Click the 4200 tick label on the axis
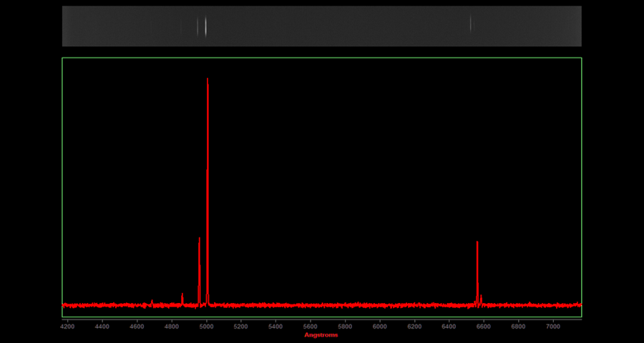Screen dimensions: 644x343 tap(67, 326)
